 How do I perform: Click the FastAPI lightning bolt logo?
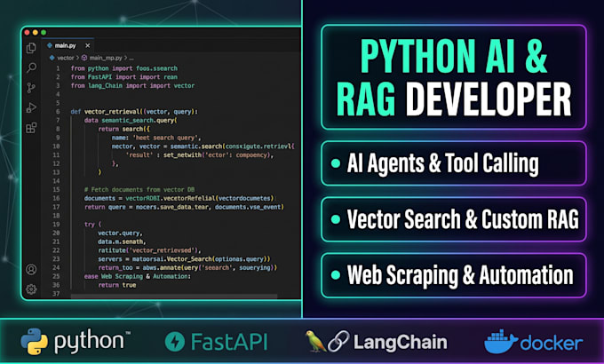click(x=175, y=341)
